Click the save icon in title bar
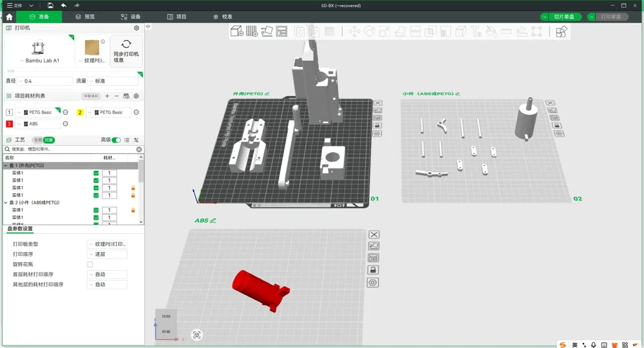Screen dimensions: 644x348 click(x=50, y=5)
